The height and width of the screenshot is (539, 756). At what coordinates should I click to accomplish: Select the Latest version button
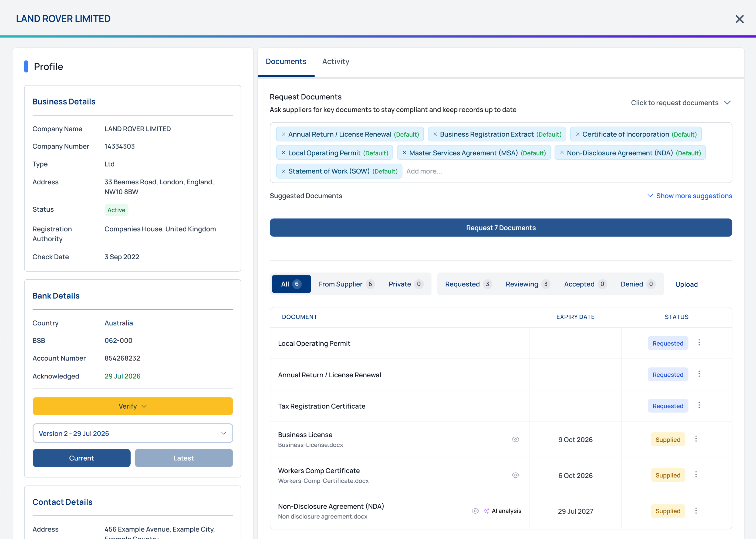coord(184,458)
